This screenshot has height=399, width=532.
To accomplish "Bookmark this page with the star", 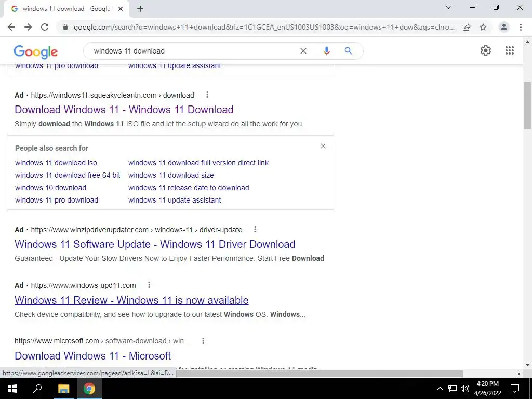I will point(483,27).
